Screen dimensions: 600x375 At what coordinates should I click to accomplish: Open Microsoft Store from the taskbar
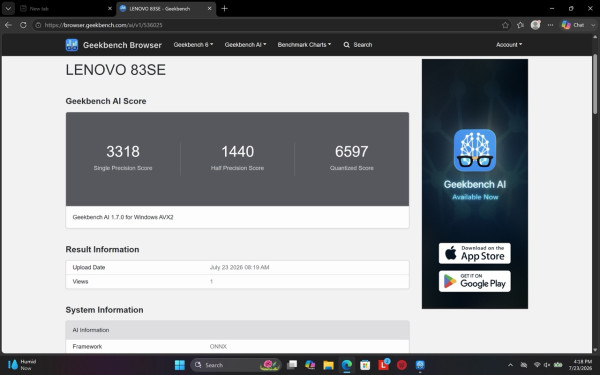pyautogui.click(x=365, y=365)
